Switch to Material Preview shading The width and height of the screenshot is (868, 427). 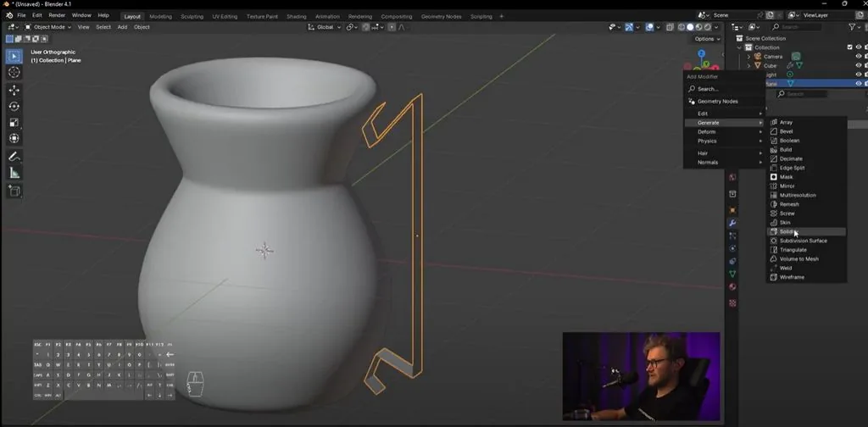[698, 26]
